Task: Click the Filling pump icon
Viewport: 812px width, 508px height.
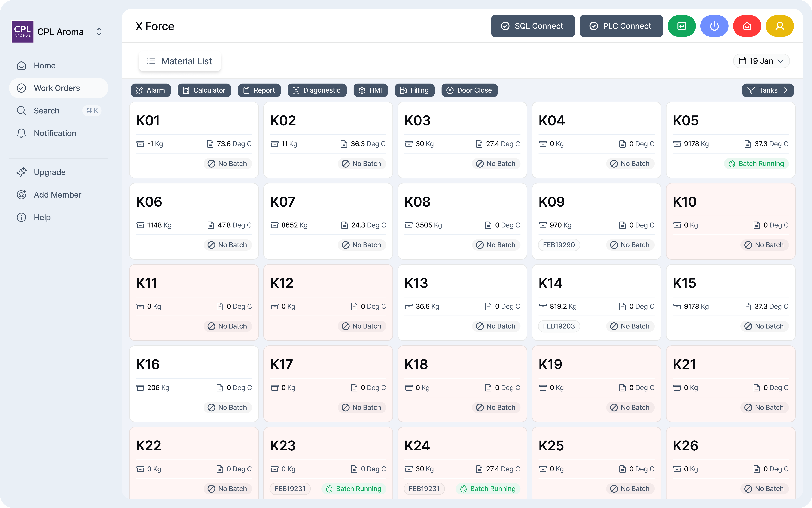Action: coord(403,90)
